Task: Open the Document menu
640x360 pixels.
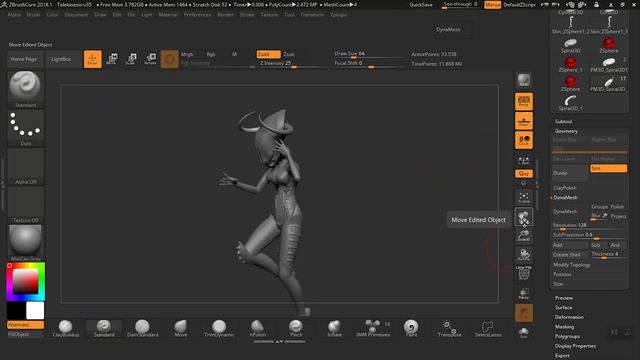Action: (x=76, y=15)
